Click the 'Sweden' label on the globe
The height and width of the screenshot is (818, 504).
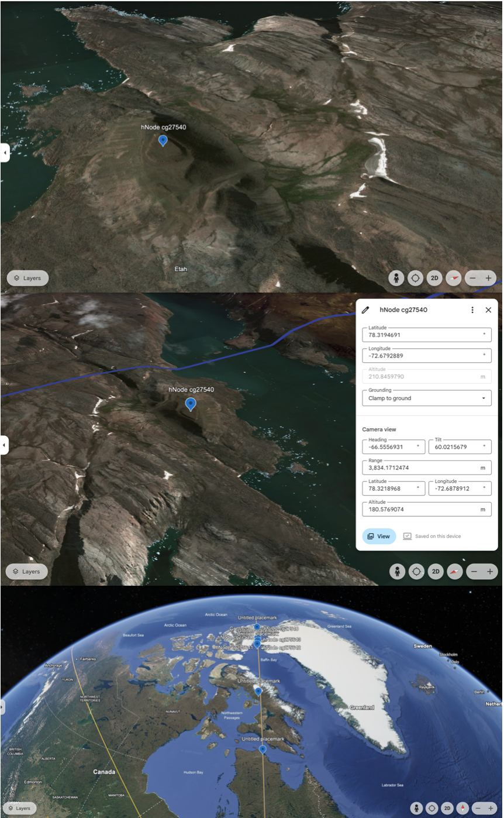(423, 646)
